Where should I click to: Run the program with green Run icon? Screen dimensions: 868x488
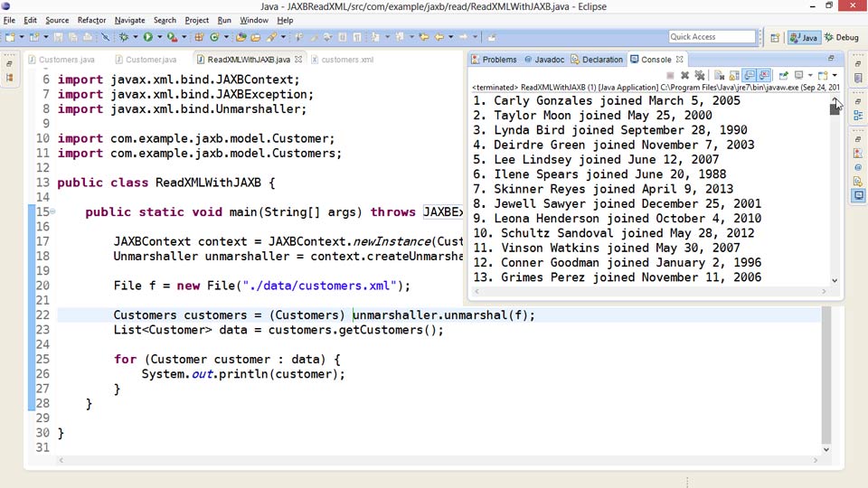click(147, 37)
